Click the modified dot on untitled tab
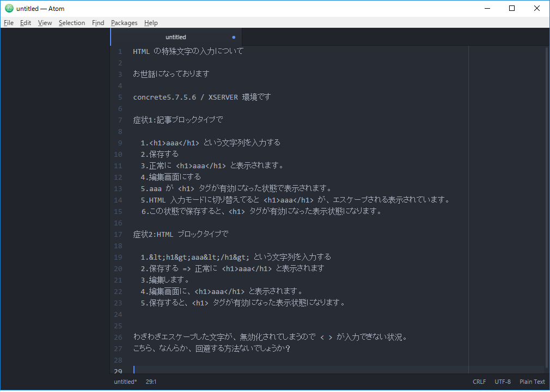This screenshot has height=392, width=550. (x=234, y=37)
